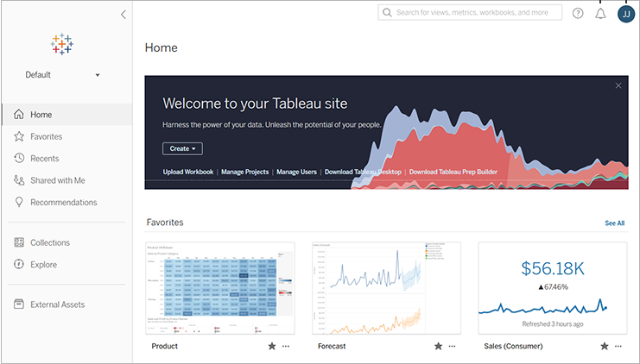Dismiss the welcome banner with X

pyautogui.click(x=618, y=85)
